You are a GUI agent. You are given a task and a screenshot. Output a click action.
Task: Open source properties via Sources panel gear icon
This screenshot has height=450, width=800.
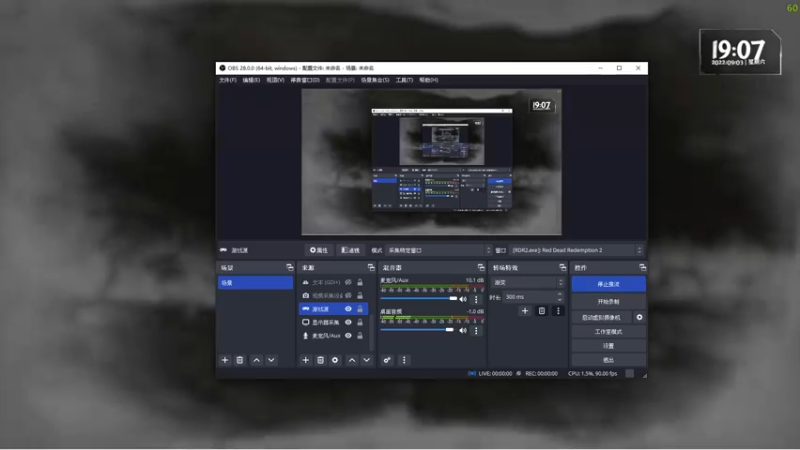pos(335,360)
